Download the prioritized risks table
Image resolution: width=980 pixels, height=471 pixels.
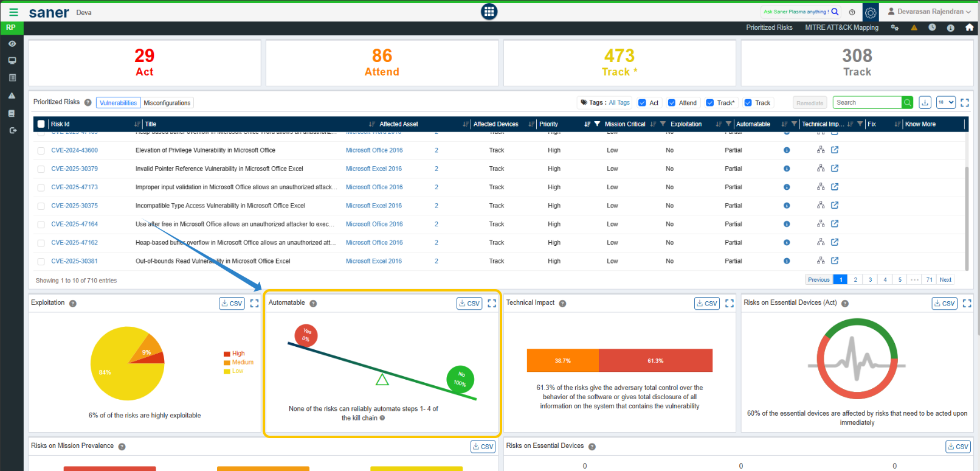(925, 103)
